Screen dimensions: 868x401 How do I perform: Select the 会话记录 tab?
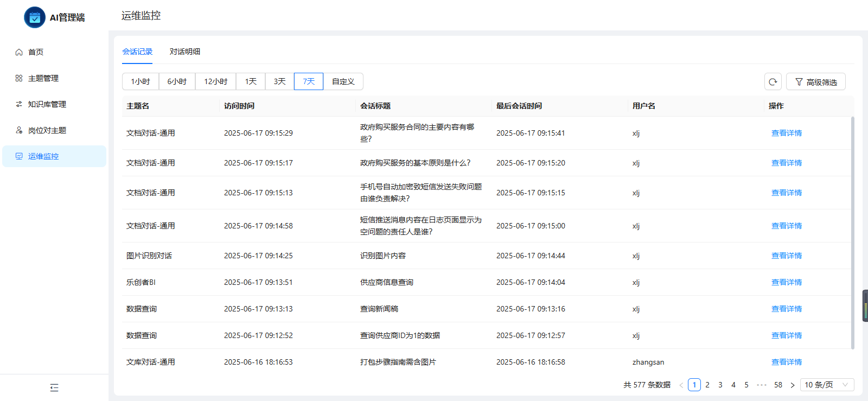click(137, 52)
